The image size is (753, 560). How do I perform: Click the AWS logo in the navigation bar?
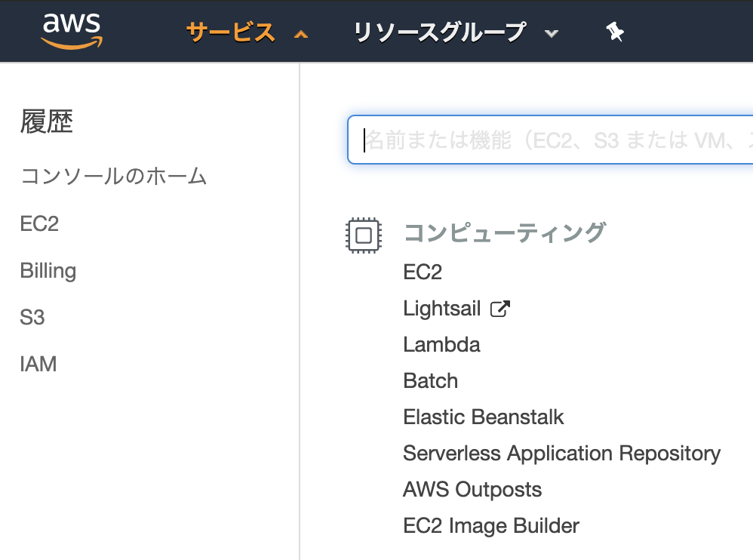tap(73, 31)
